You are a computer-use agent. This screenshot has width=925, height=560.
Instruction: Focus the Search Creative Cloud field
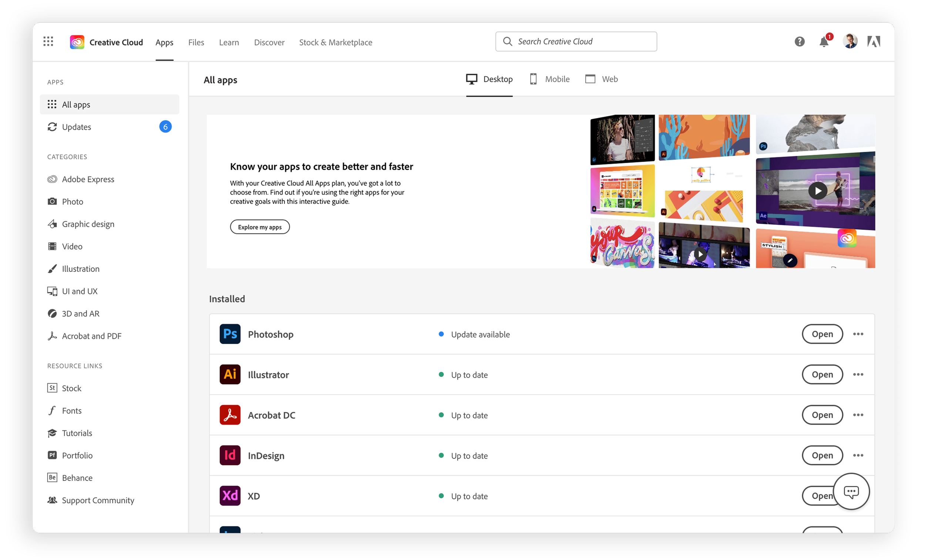pos(576,42)
